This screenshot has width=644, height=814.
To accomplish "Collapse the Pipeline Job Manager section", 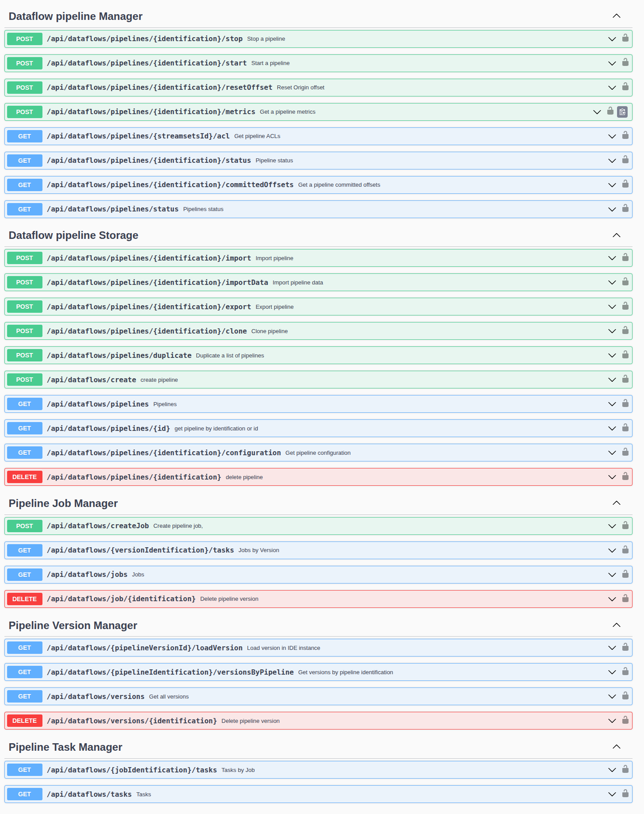I will click(x=616, y=503).
